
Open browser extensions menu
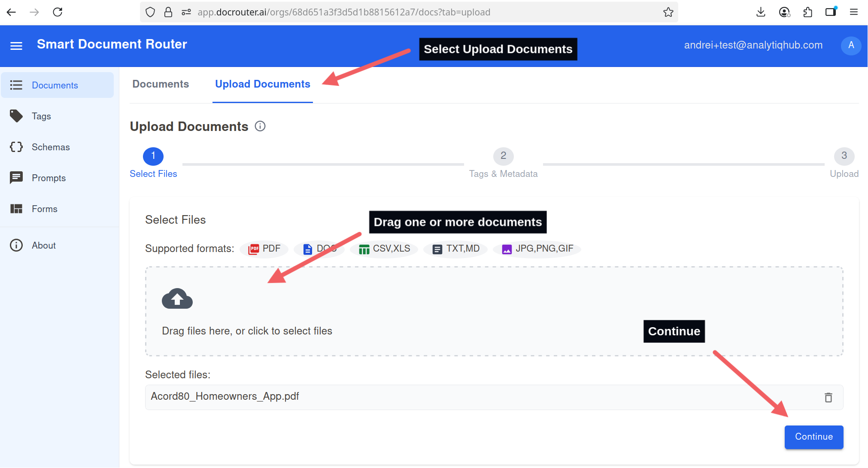point(807,12)
